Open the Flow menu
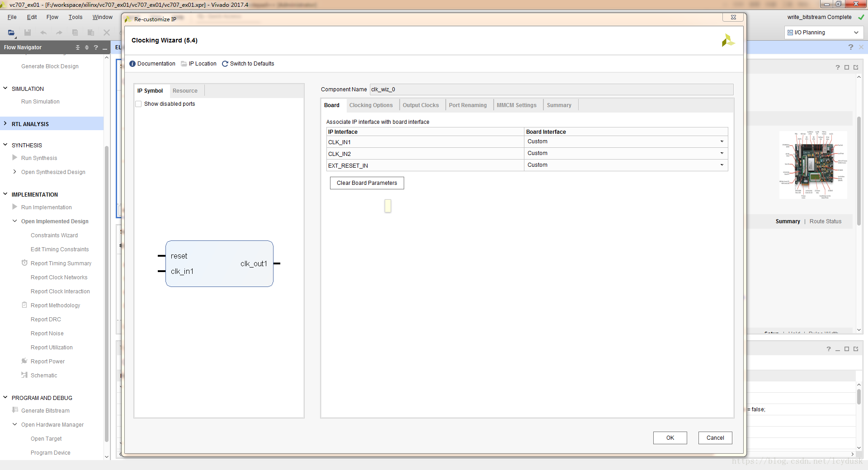Viewport: 868px width, 470px height. (52, 17)
